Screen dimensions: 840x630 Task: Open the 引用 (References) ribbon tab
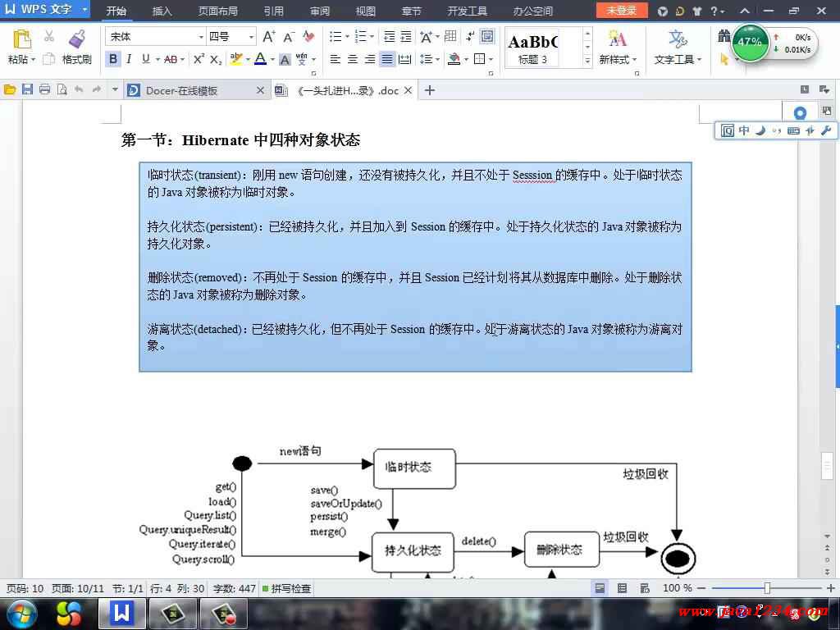pos(274,11)
